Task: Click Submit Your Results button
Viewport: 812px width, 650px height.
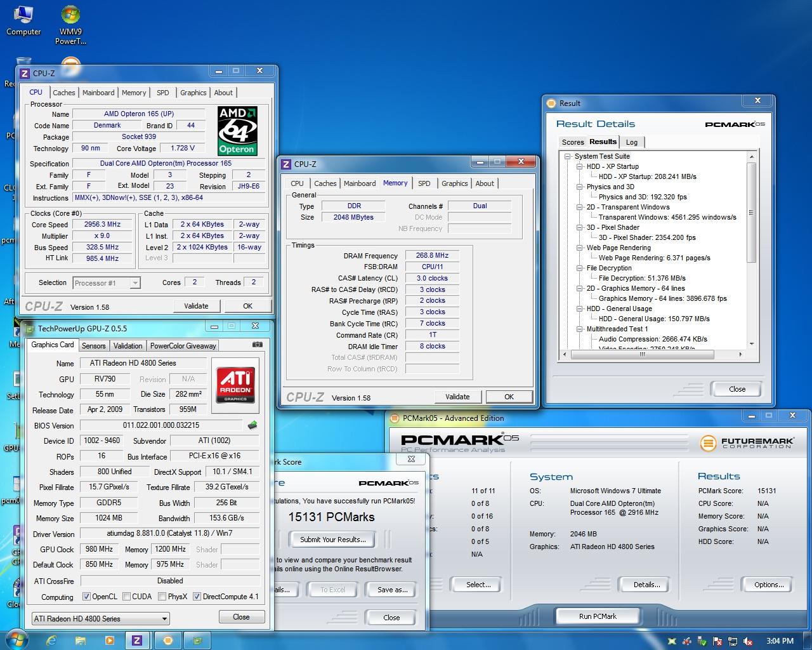Action: click(333, 540)
